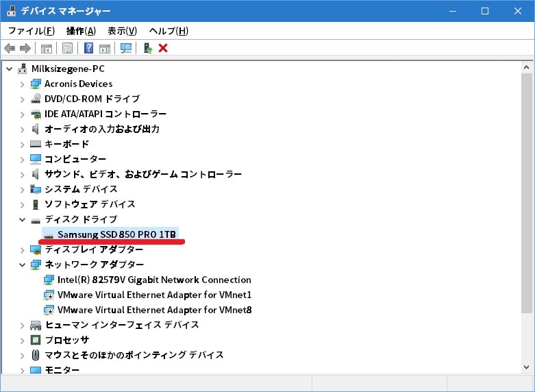Maximize the Device Manager window
This screenshot has height=392, width=535.
485,11
